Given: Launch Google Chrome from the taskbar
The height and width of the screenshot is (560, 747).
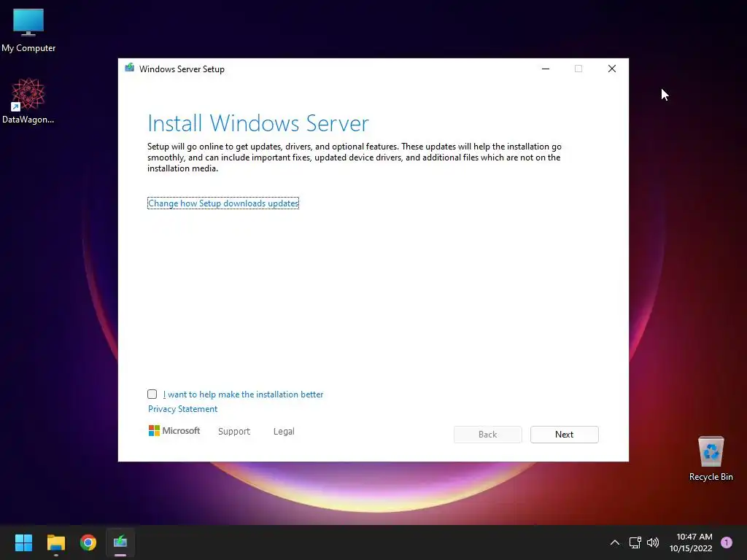Looking at the screenshot, I should click(88, 542).
